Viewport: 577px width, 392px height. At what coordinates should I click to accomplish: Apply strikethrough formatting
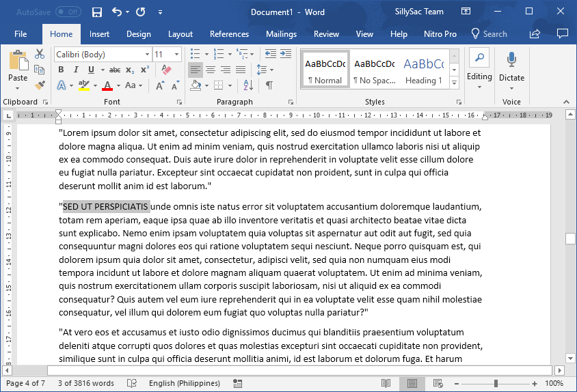[x=115, y=70]
